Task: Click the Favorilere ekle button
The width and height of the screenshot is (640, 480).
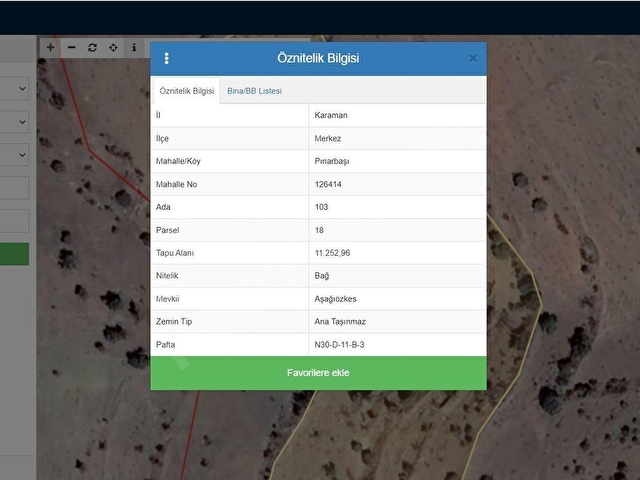Action: tap(318, 373)
